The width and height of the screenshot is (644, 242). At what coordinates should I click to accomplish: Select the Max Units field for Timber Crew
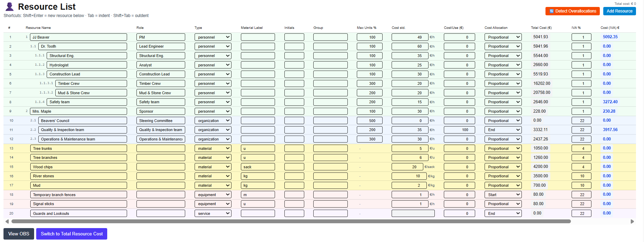pos(369,83)
